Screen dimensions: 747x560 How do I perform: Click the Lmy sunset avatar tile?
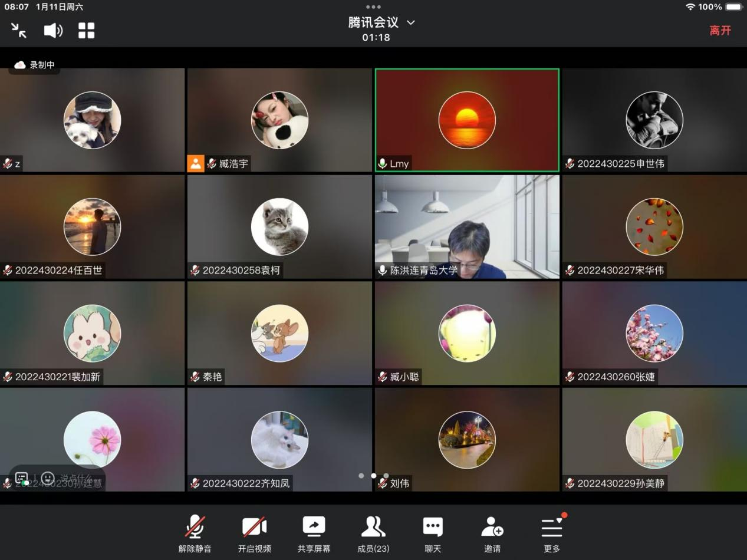point(467,120)
